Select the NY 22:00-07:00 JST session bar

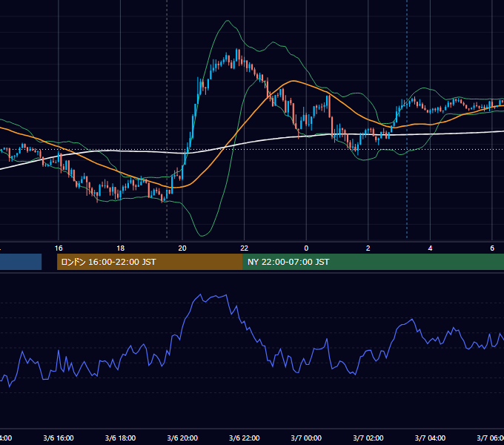373,262
